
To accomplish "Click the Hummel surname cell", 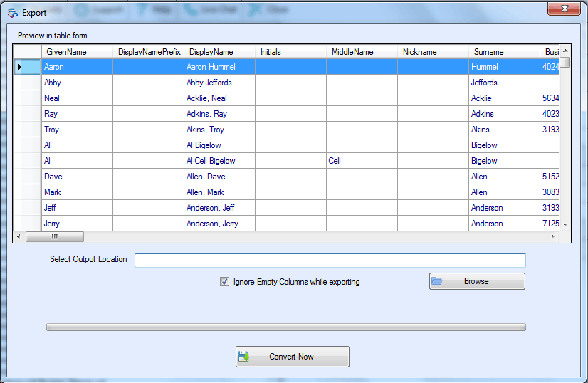I will 505,67.
